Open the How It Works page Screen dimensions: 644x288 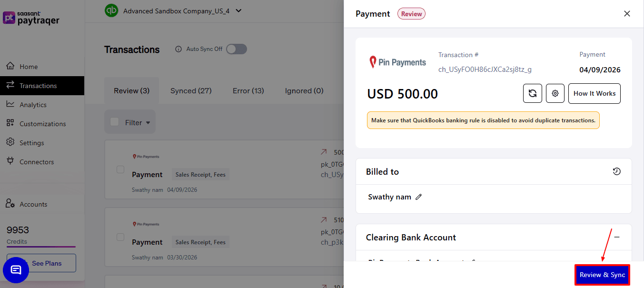594,93
